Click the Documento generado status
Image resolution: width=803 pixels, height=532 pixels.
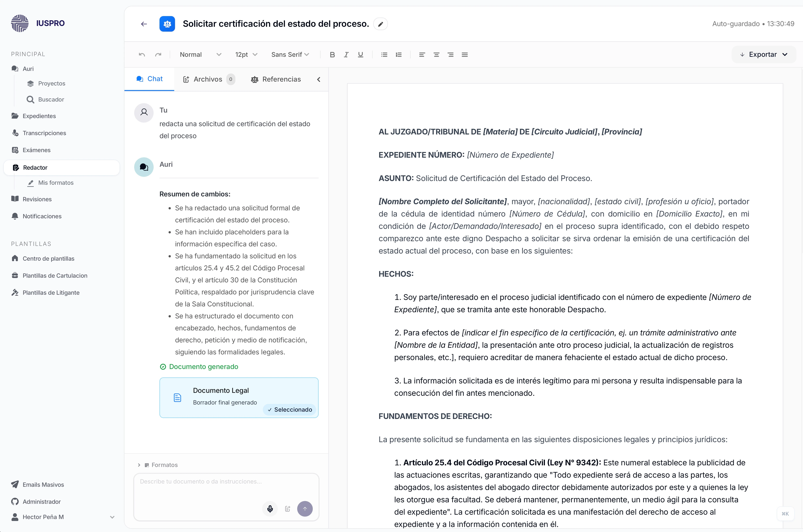click(x=199, y=367)
